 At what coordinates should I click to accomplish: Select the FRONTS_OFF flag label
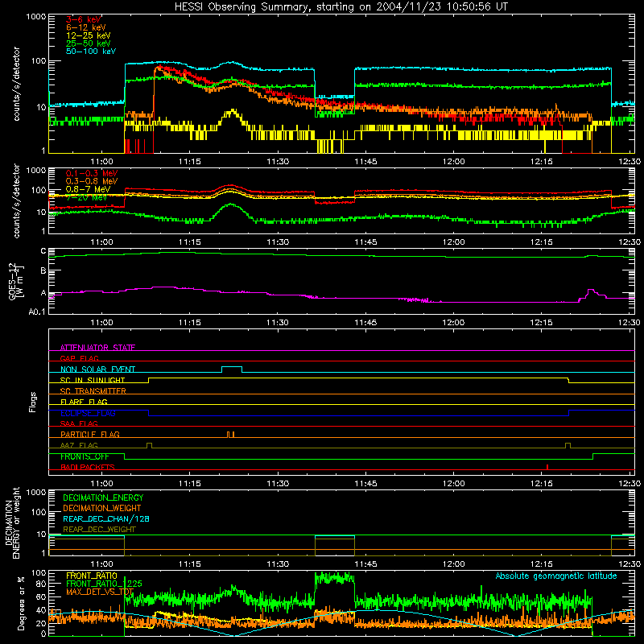pyautogui.click(x=85, y=456)
